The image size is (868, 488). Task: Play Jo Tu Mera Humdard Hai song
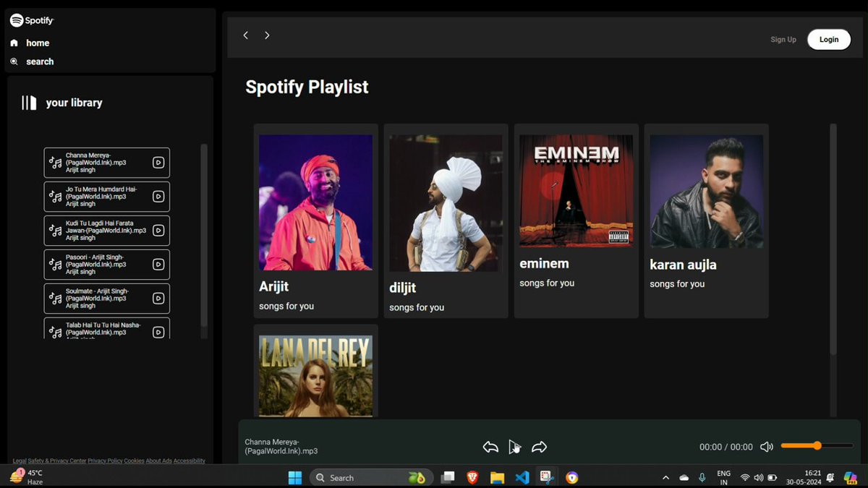pos(158,197)
